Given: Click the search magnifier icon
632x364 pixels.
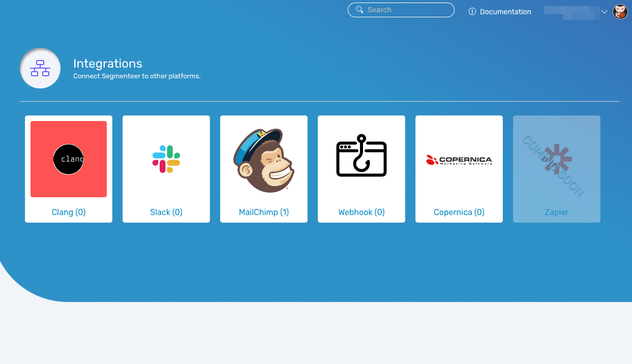Looking at the screenshot, I should 359,10.
